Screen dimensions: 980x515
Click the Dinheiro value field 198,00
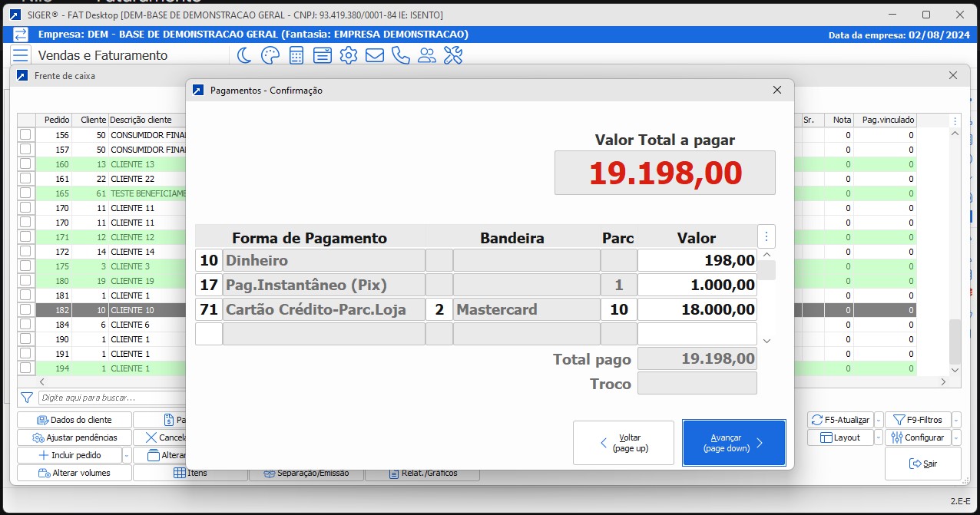click(697, 260)
